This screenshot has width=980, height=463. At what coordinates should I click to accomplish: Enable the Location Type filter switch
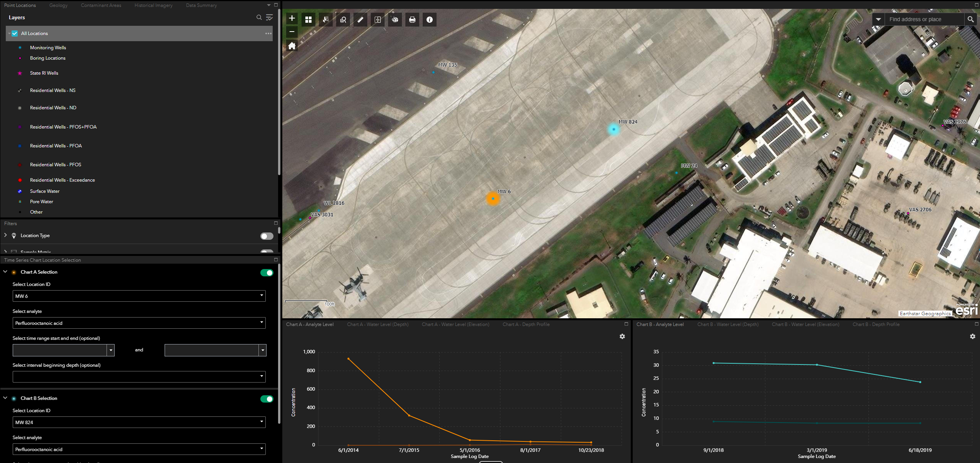tap(267, 236)
